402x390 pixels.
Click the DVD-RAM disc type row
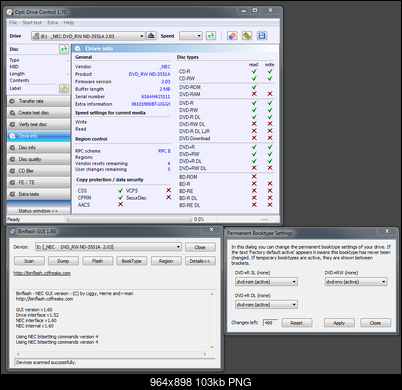point(226,94)
